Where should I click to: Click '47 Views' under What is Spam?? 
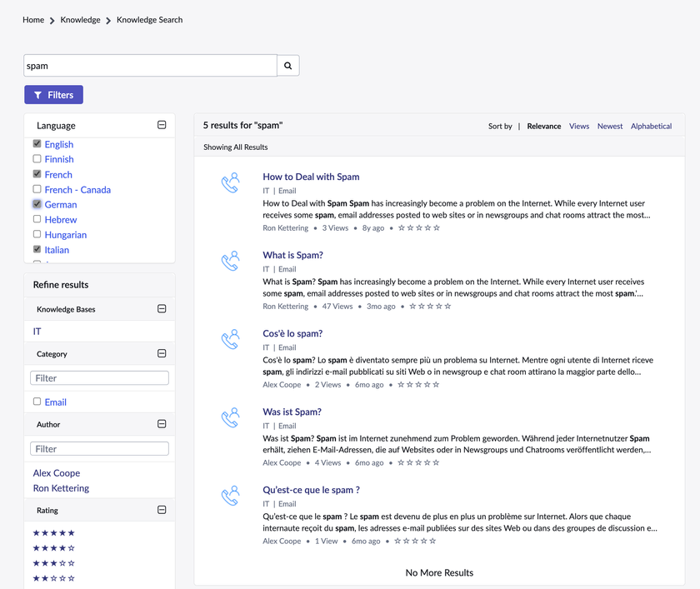click(x=337, y=307)
